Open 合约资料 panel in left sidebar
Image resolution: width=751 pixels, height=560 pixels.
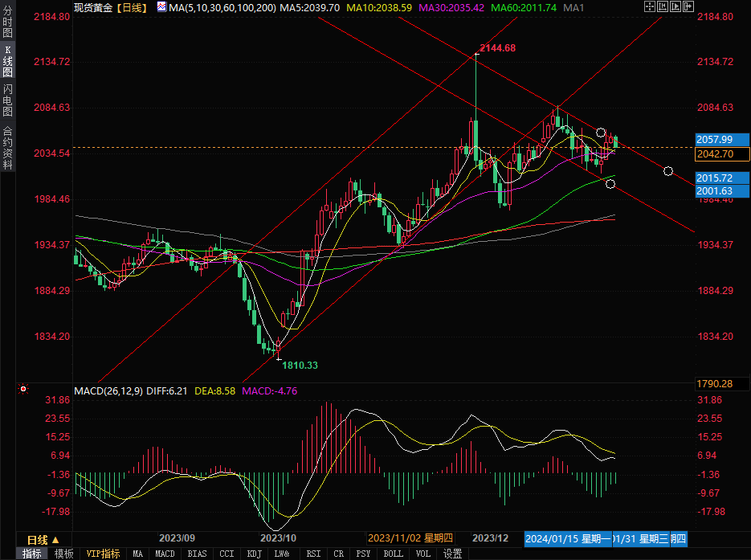(x=7, y=147)
